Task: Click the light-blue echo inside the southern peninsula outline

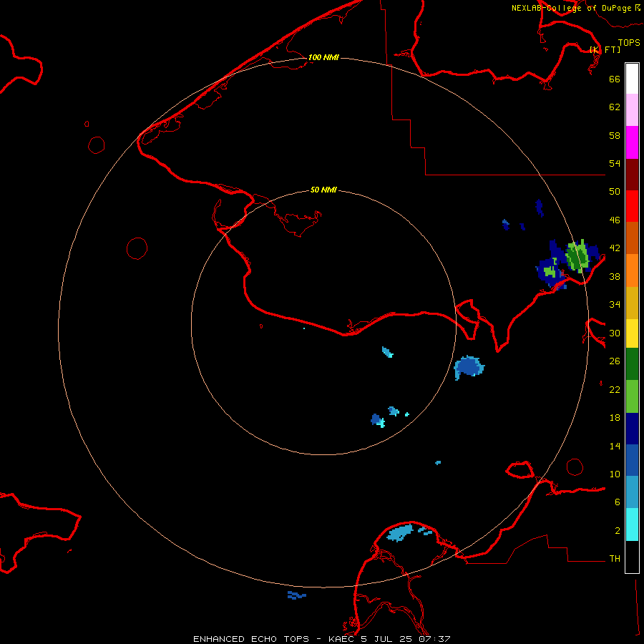Action: (x=399, y=533)
